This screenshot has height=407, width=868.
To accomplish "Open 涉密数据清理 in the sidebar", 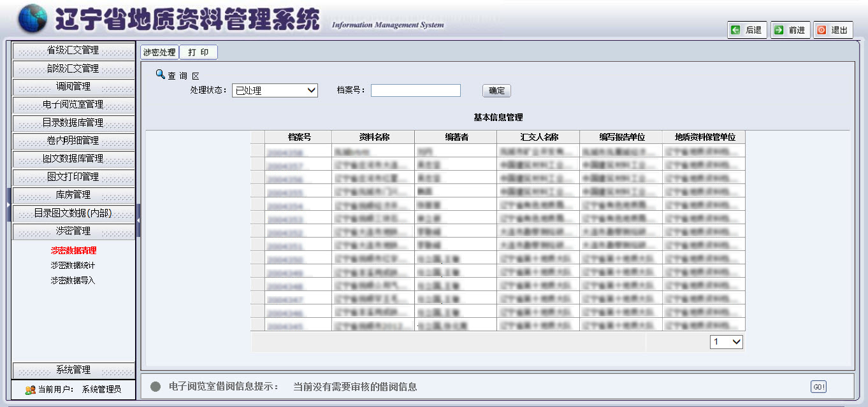I will 73,250.
